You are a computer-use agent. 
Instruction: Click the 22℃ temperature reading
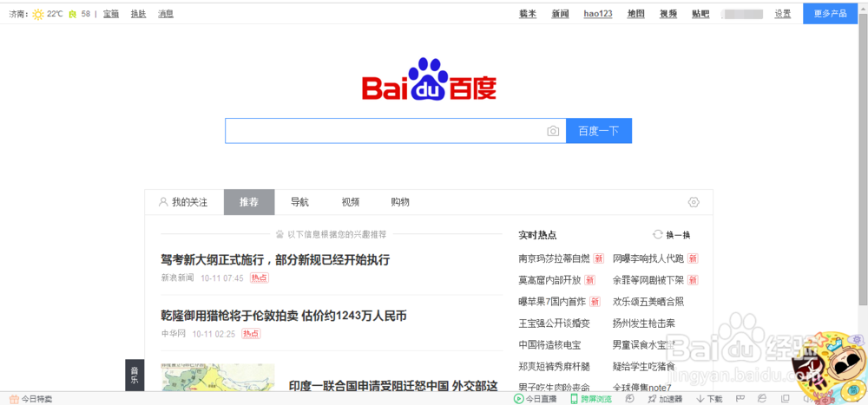pyautogui.click(x=55, y=15)
